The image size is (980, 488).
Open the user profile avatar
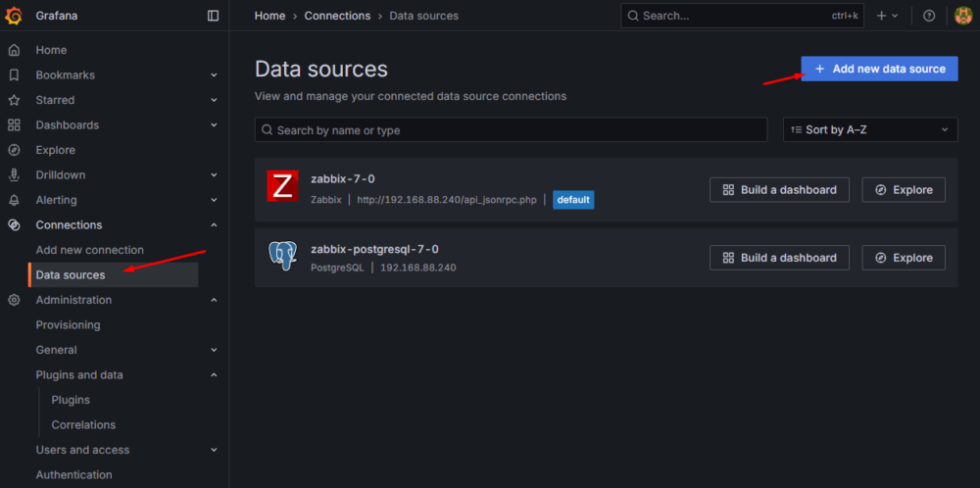(x=962, y=16)
